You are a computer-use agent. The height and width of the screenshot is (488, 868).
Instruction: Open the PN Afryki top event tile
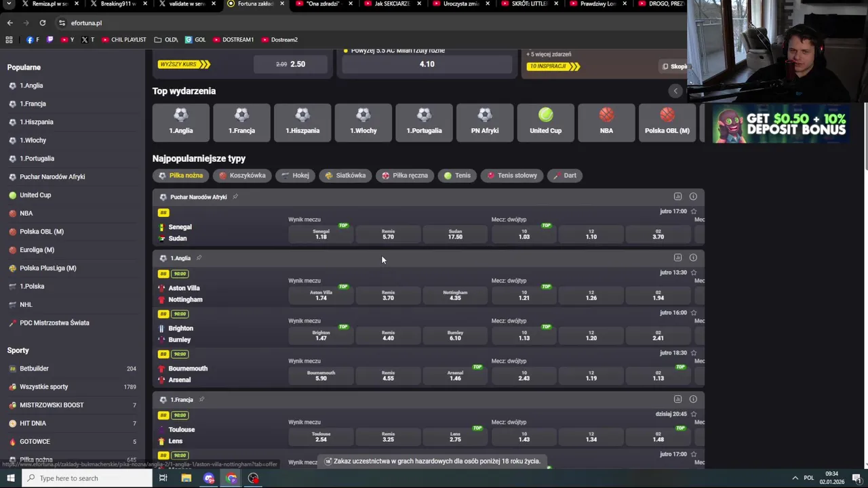pyautogui.click(x=485, y=122)
